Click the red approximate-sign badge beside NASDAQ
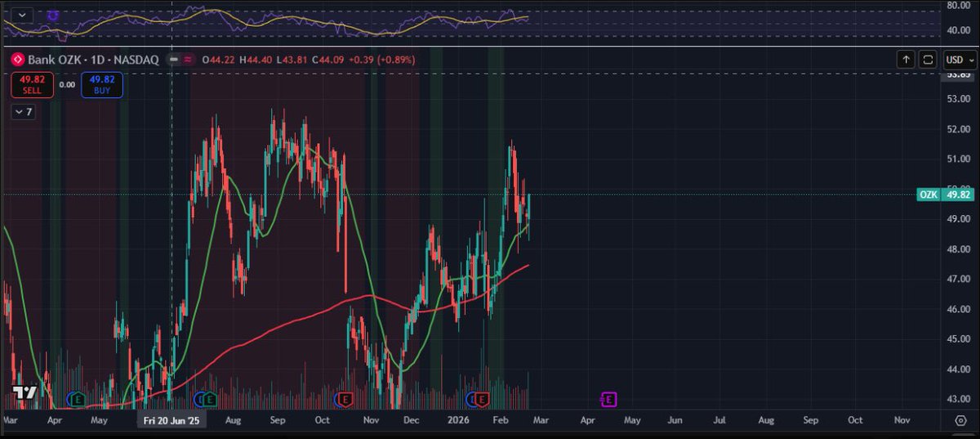 [x=187, y=60]
